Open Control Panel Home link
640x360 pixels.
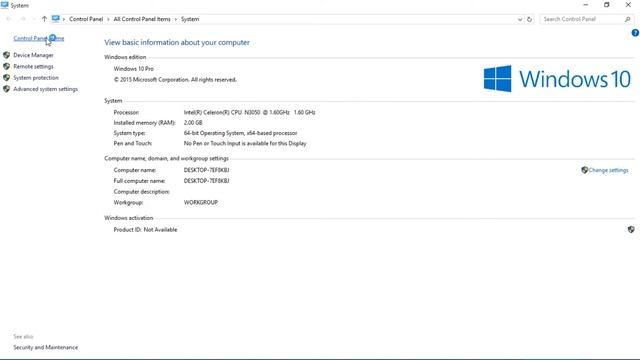pos(39,38)
